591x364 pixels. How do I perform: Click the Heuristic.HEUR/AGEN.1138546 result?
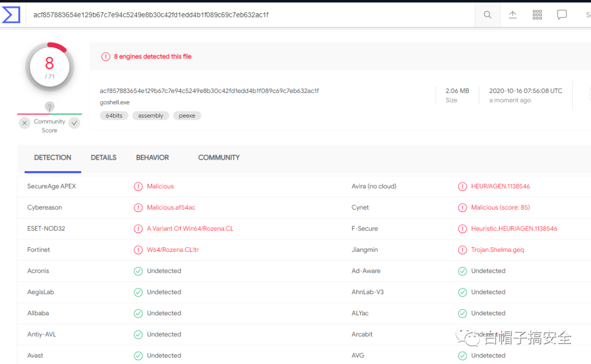(514, 229)
